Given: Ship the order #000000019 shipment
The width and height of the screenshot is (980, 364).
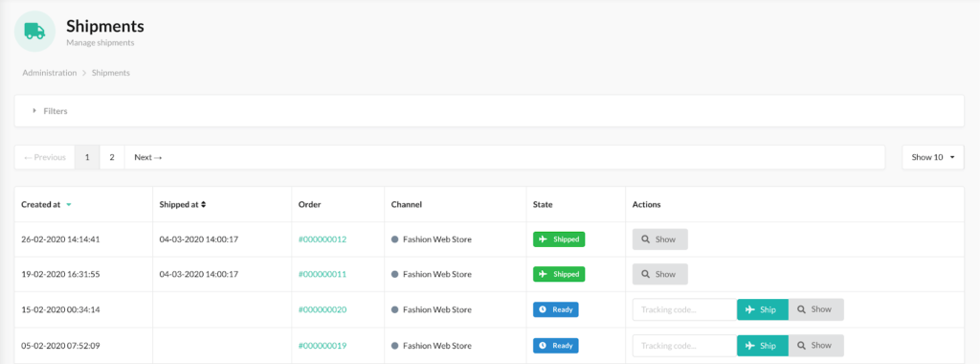Looking at the screenshot, I should pyautogui.click(x=763, y=345).
